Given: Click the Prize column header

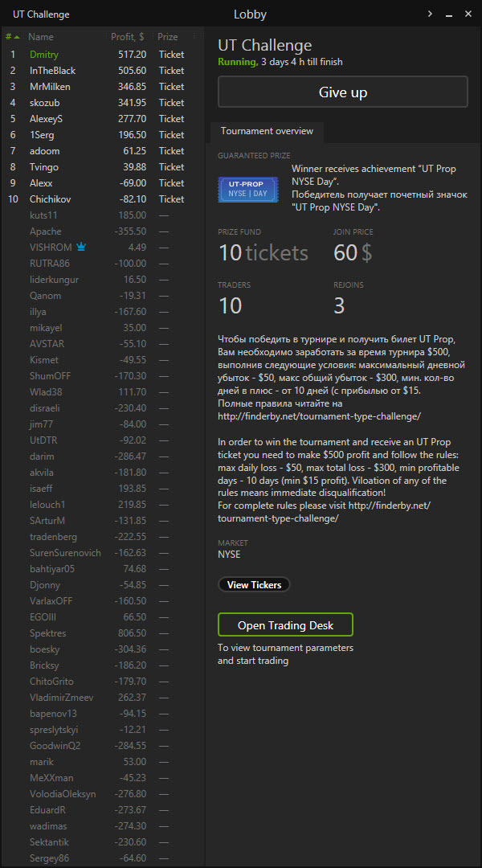Looking at the screenshot, I should (168, 37).
